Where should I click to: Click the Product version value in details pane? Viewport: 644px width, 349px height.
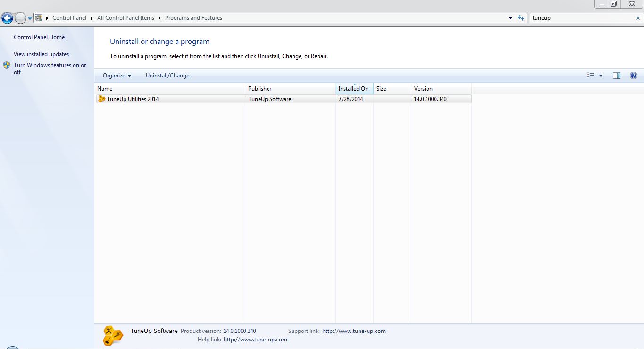coord(240,331)
